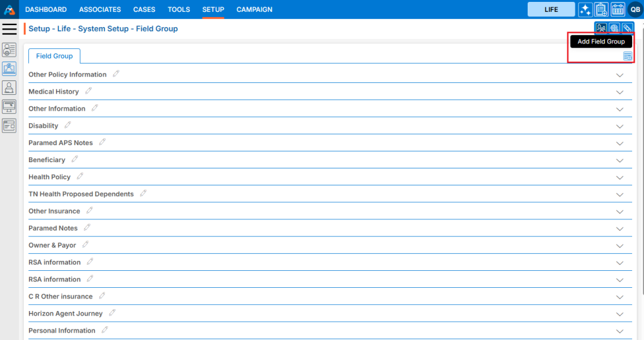Click the Add Field Group icon
Viewport: 644px width, 340px height.
(x=627, y=56)
